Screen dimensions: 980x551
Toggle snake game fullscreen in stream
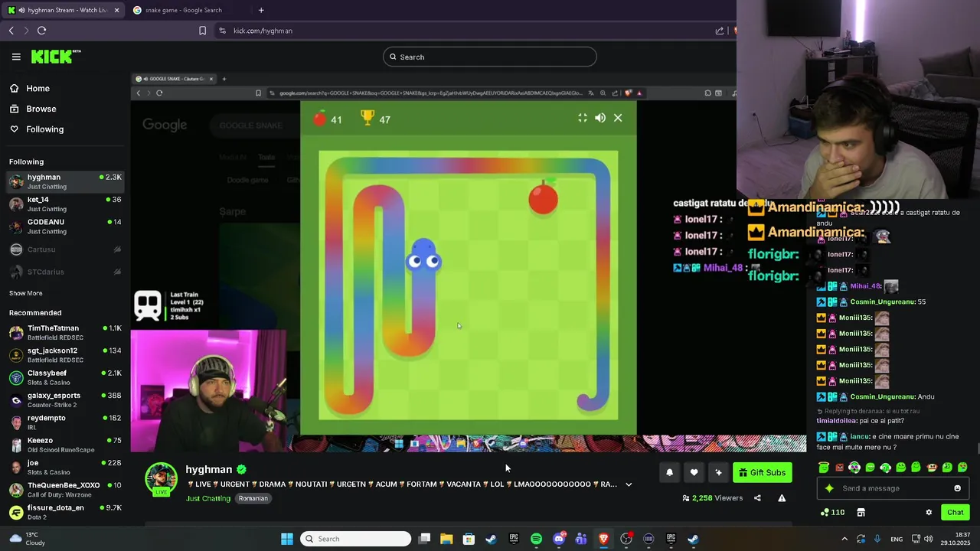tap(583, 118)
